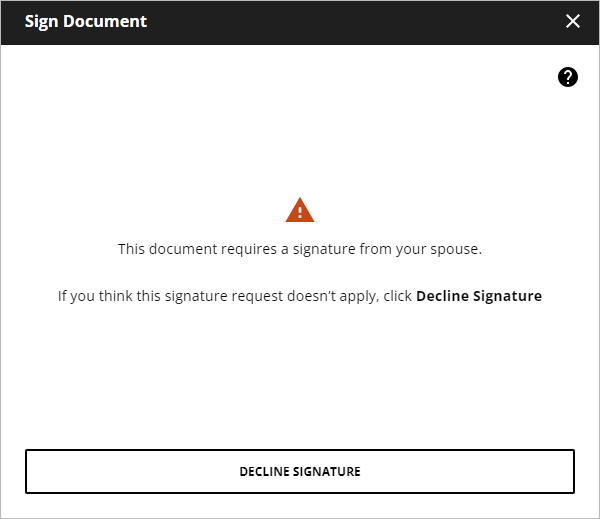Decline the spouse signature request
This screenshot has height=519, width=600.
tap(300, 471)
